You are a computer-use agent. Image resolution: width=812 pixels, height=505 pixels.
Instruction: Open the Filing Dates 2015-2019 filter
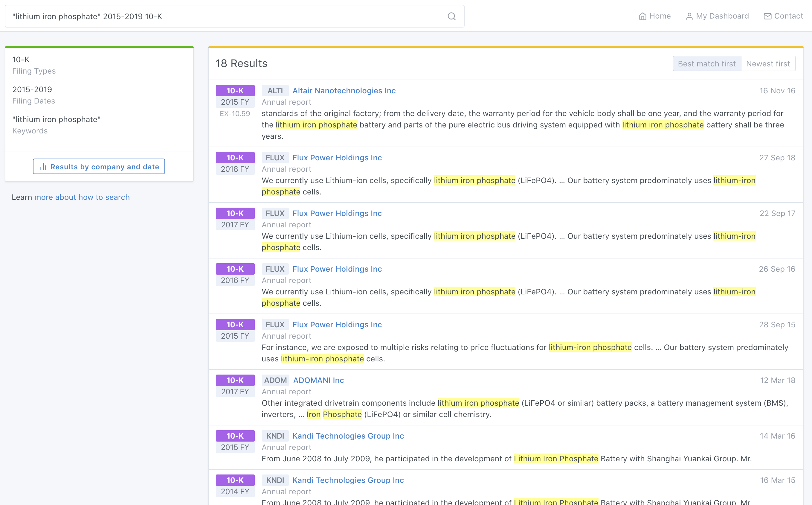tap(32, 89)
